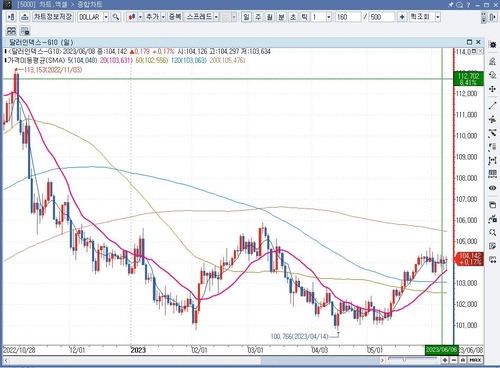Click the plus icon next to 500
Viewport: 500px width, 368px height.
point(402,17)
